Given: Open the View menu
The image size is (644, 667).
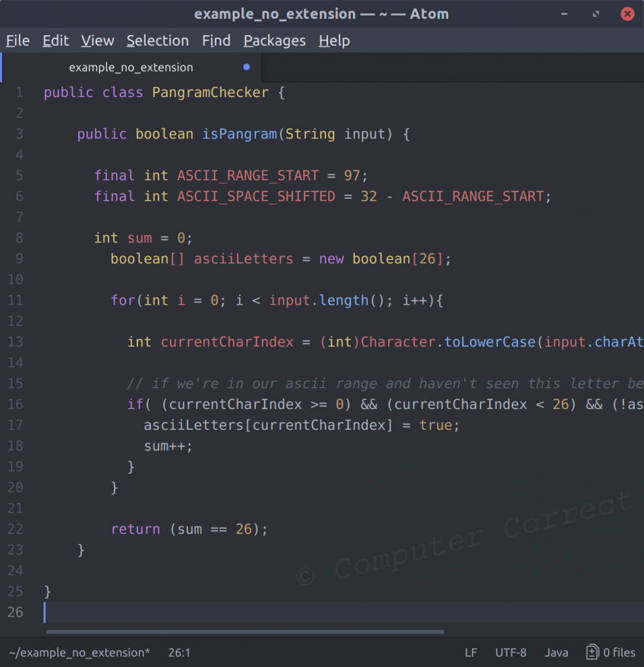Looking at the screenshot, I should tap(97, 40).
